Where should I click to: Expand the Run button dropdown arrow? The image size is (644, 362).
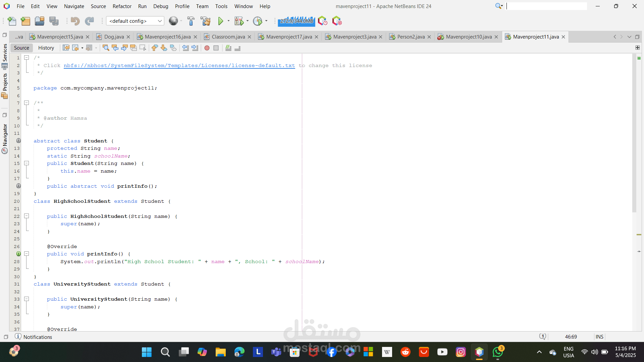tap(228, 21)
